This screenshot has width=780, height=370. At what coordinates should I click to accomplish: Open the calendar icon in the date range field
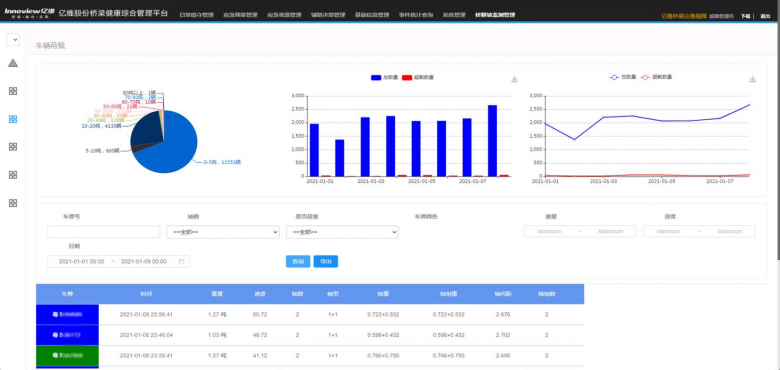pos(181,261)
